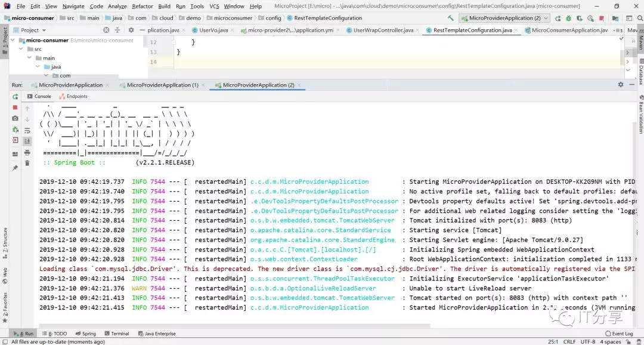The width and height of the screenshot is (644, 345).
Task: Click the Restore Layout icon in the Run panel
Action: pos(15,154)
